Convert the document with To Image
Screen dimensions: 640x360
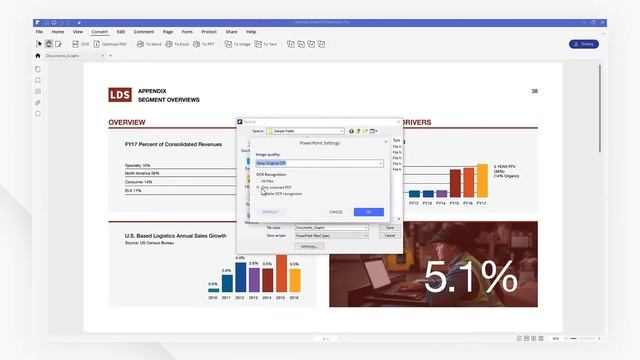237,44
